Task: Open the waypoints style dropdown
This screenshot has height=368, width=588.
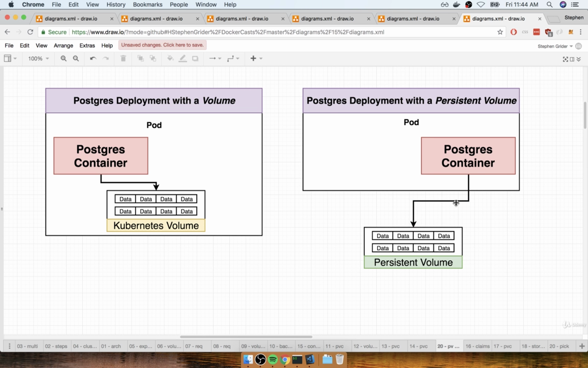Action: (x=233, y=58)
